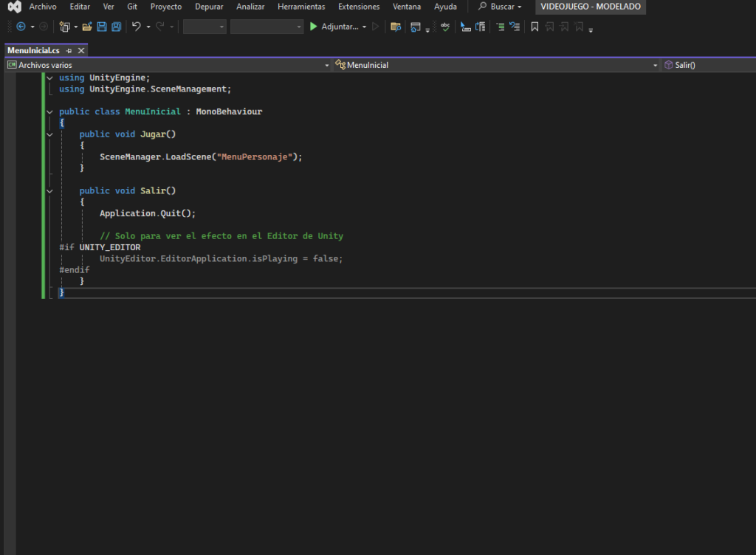756x555 pixels.
Task: Open the Ver menu
Action: (x=109, y=7)
